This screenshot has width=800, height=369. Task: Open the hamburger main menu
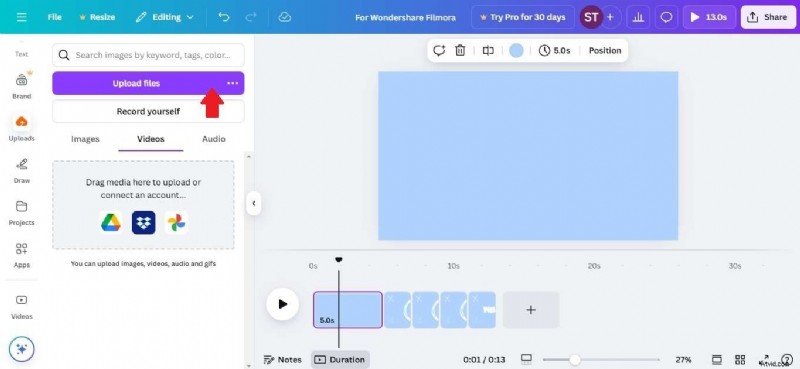(21, 17)
